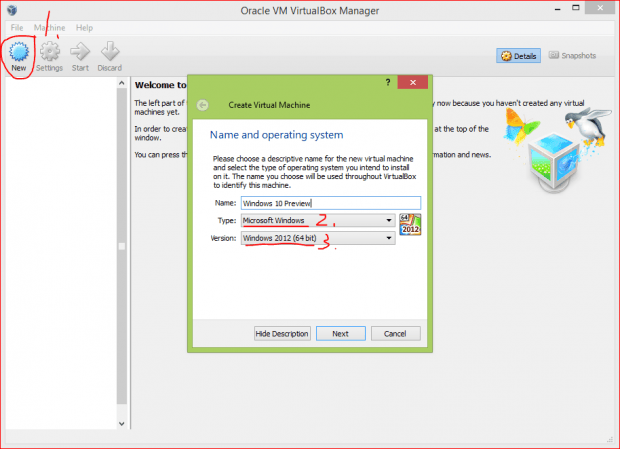Click the "Oracle VM VirtualBox Manager" title text

pos(310,11)
